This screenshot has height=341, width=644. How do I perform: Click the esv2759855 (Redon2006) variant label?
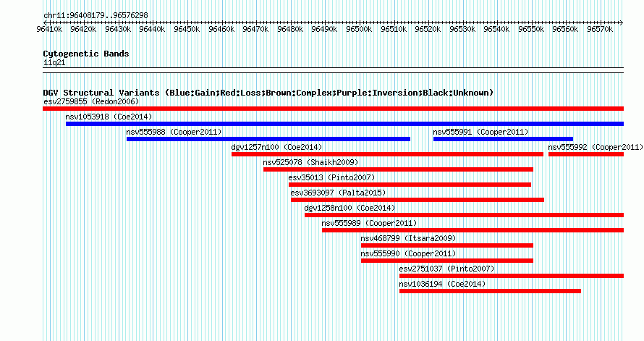point(91,101)
